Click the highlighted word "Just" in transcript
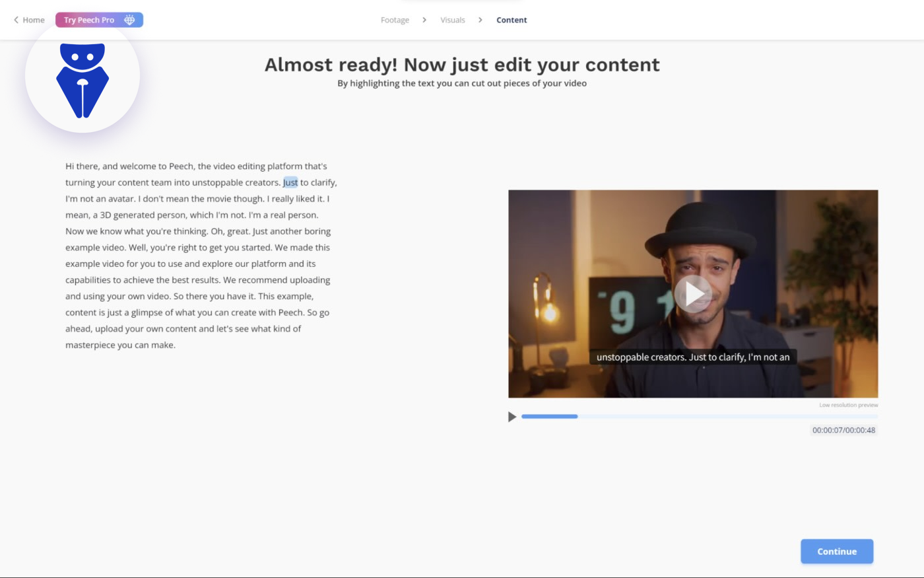Image resolution: width=924 pixels, height=578 pixels. pos(290,182)
